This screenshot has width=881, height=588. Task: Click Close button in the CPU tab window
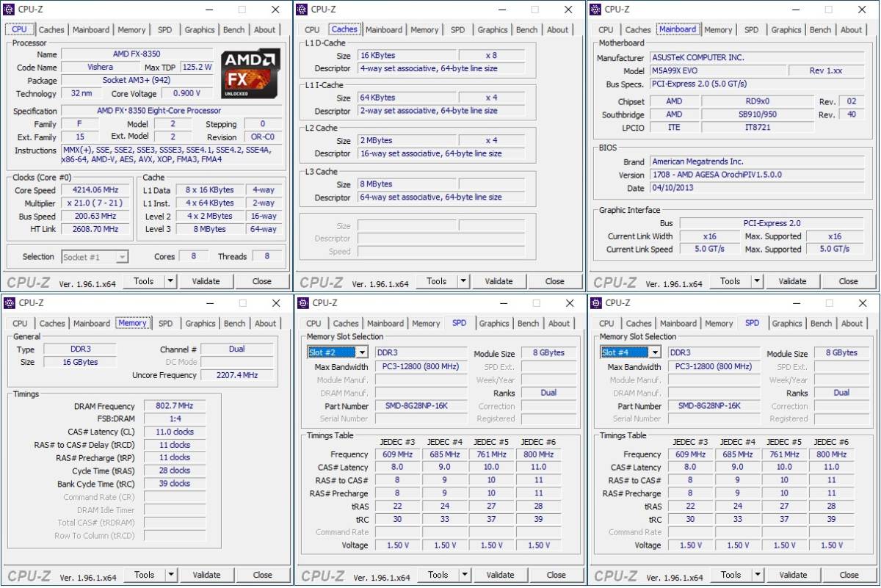coord(262,281)
